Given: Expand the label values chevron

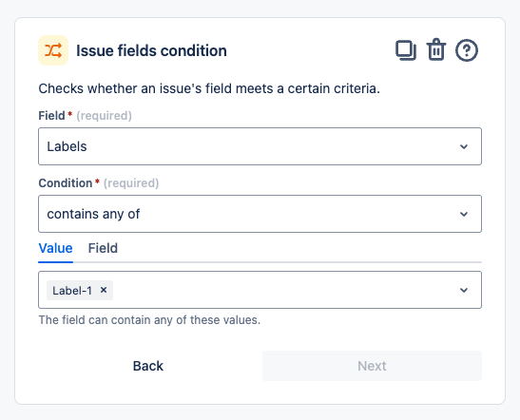Looking at the screenshot, I should pos(464,290).
